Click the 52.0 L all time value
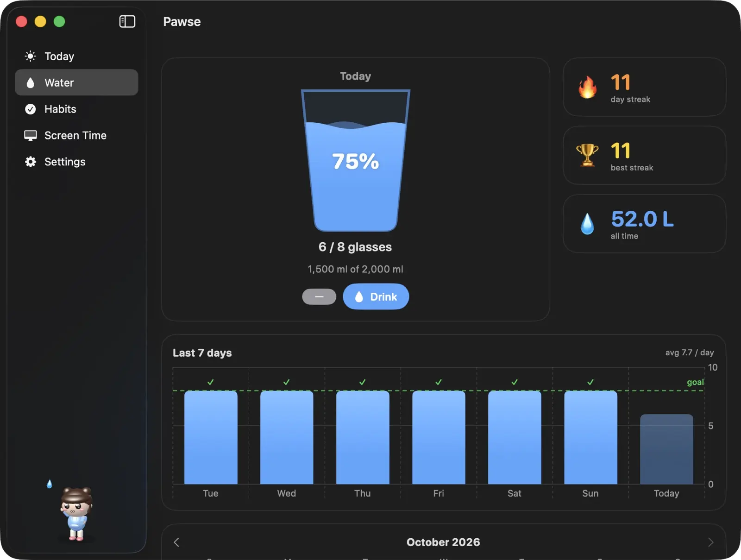 point(642,219)
